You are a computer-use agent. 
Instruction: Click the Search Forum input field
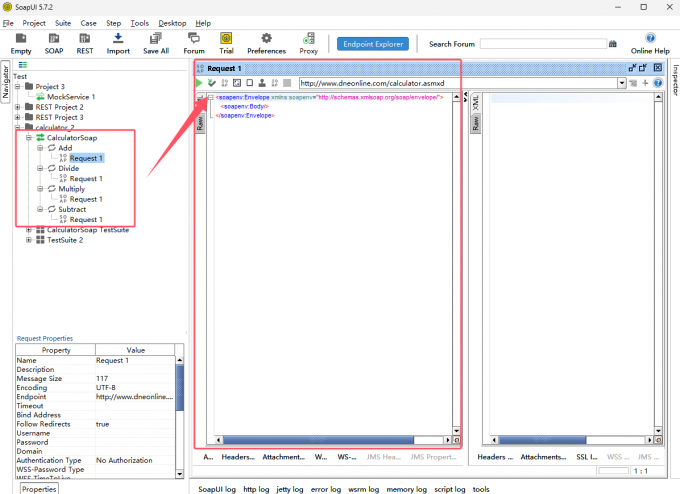(x=543, y=44)
